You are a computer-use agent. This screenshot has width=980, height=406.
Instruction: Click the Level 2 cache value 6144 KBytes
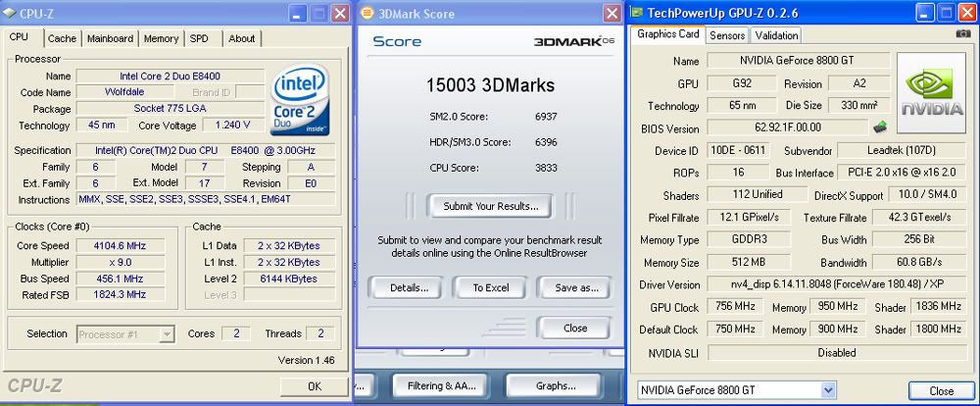tap(289, 279)
